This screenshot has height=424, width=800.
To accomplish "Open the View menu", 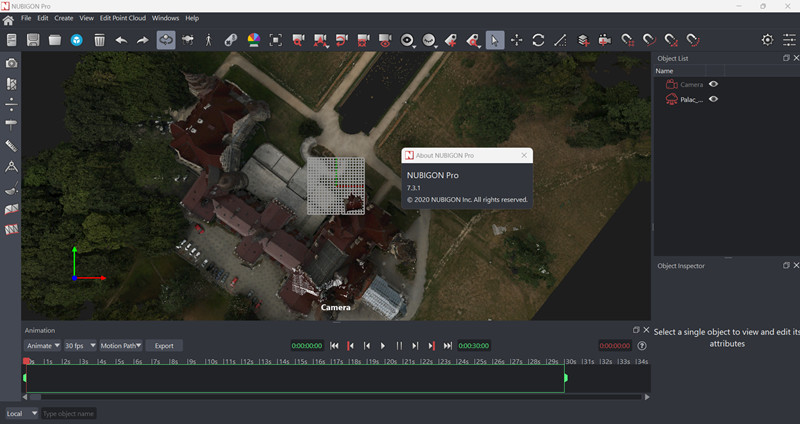I will [86, 18].
